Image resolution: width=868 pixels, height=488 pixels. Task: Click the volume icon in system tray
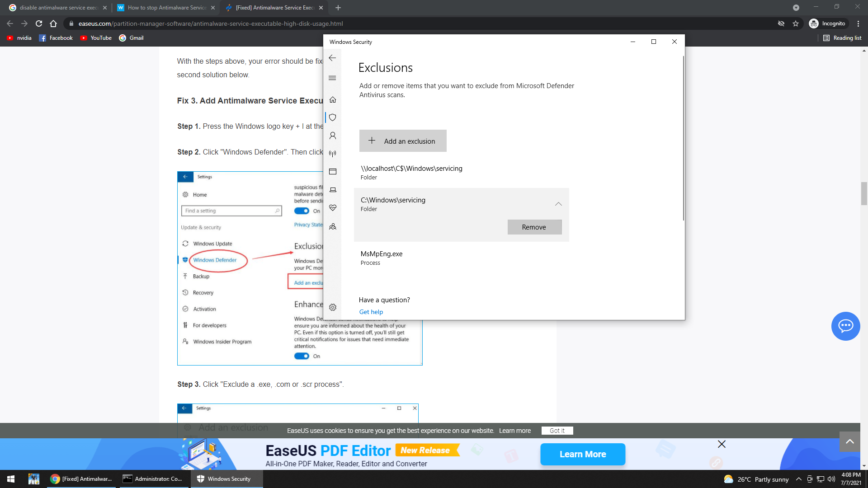click(831, 479)
